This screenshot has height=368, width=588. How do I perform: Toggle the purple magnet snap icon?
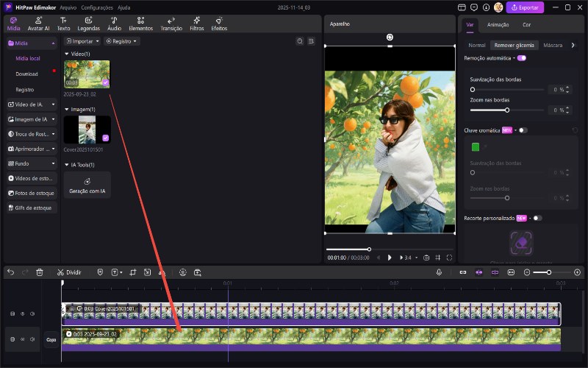click(479, 272)
